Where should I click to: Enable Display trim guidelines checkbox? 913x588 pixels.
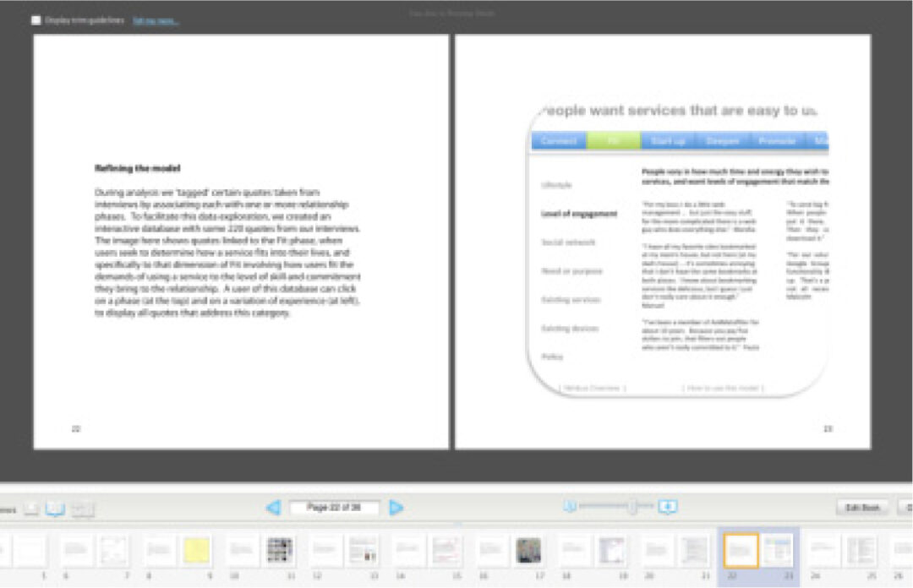[36, 20]
